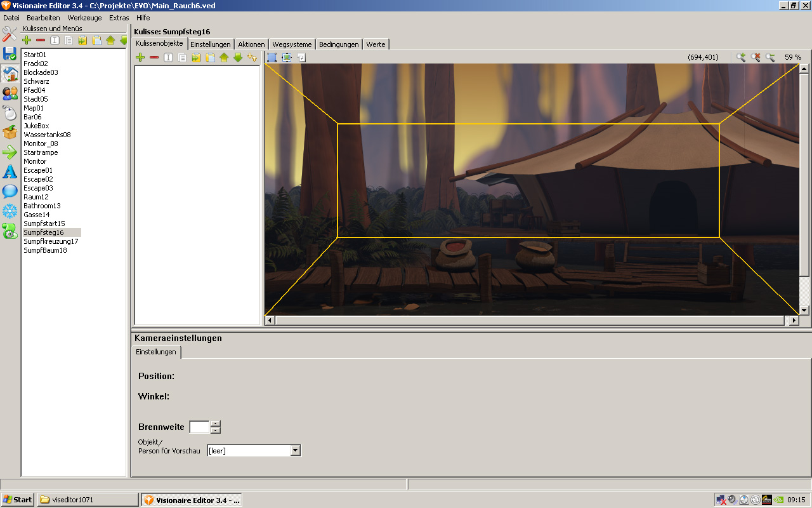
Task: Open the green arrow section in the sidebar
Action: [10, 152]
